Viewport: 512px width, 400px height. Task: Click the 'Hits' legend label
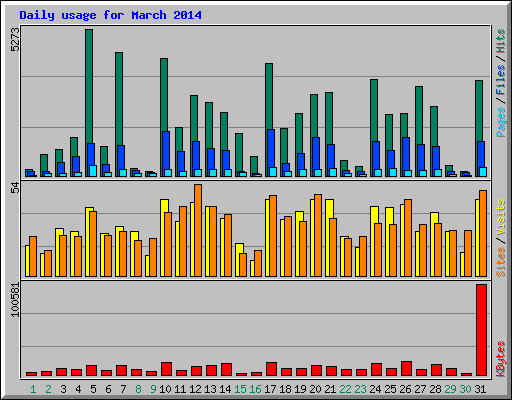pos(500,41)
